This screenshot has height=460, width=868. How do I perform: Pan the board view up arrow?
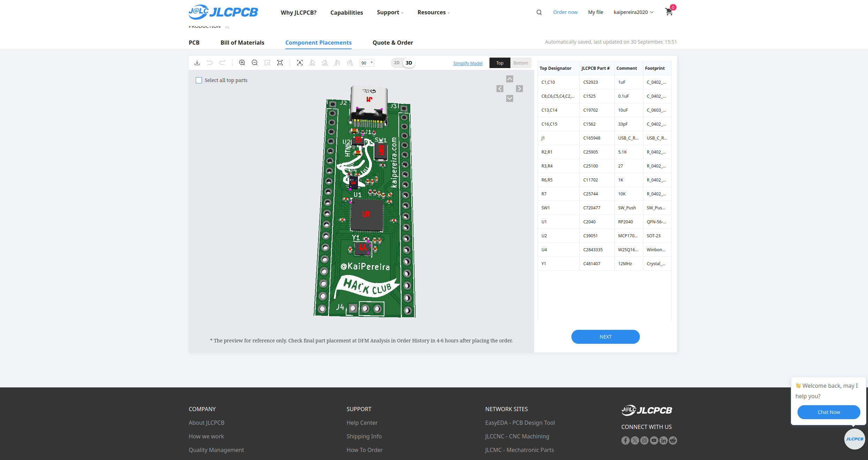tap(510, 79)
